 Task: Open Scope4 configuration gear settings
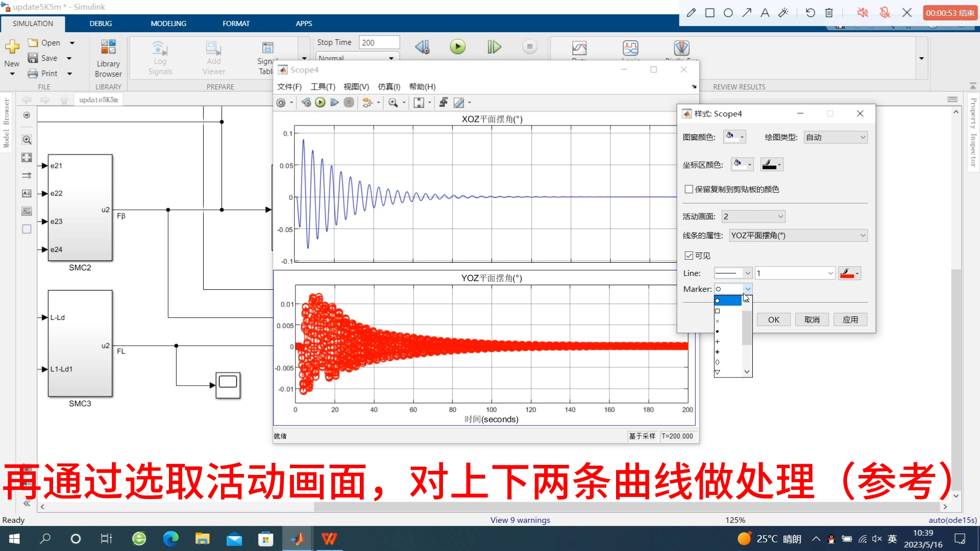click(x=281, y=103)
